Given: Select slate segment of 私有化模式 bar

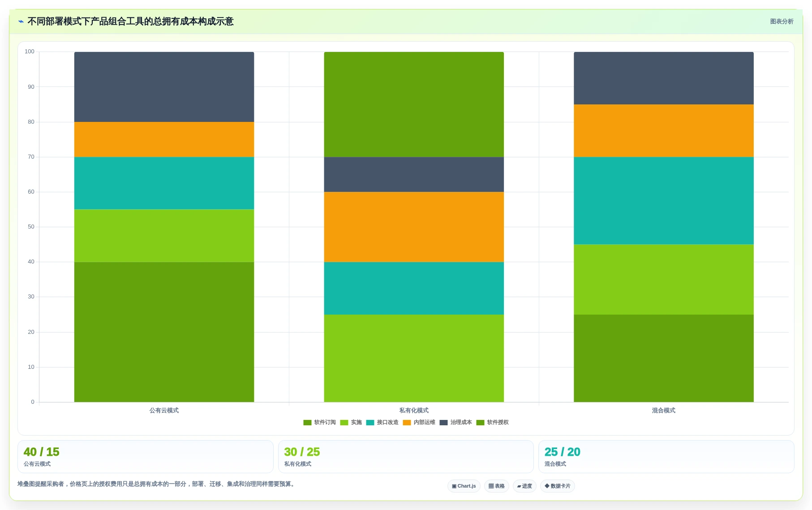Looking at the screenshot, I should click(414, 174).
